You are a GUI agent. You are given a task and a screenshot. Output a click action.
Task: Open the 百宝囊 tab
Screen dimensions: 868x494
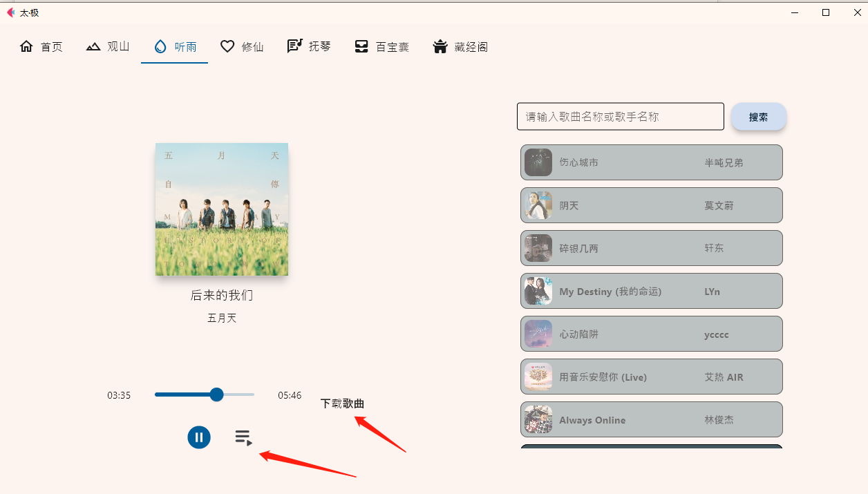[381, 47]
